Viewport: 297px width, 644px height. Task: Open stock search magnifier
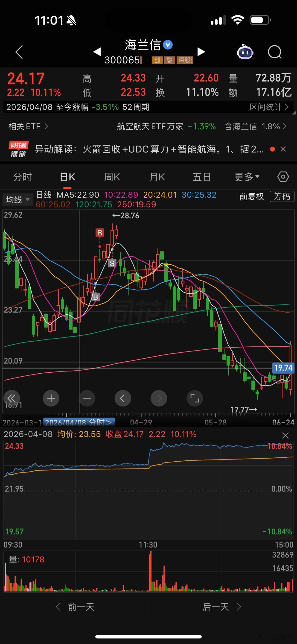pyautogui.click(x=275, y=52)
